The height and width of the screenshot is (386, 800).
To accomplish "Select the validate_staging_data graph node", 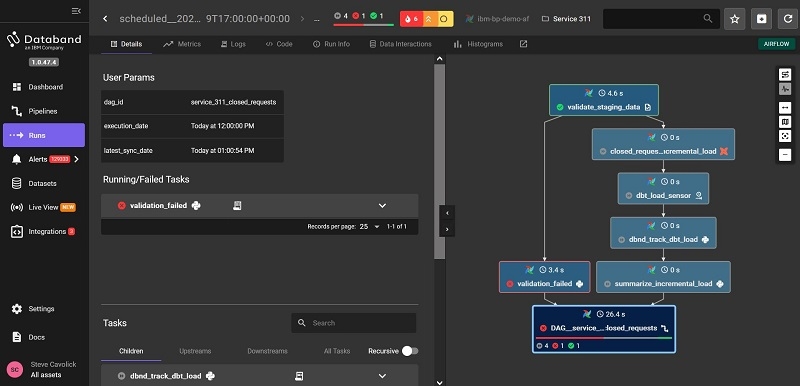I will (604, 100).
